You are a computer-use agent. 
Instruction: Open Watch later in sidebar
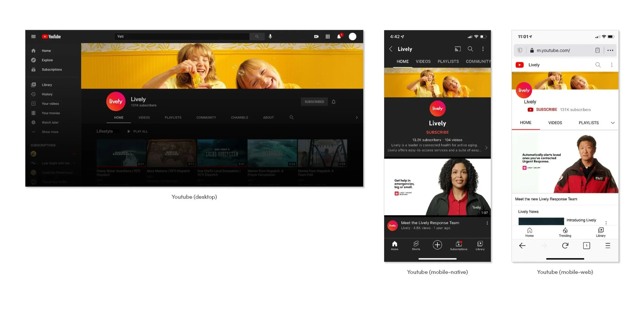(x=50, y=123)
